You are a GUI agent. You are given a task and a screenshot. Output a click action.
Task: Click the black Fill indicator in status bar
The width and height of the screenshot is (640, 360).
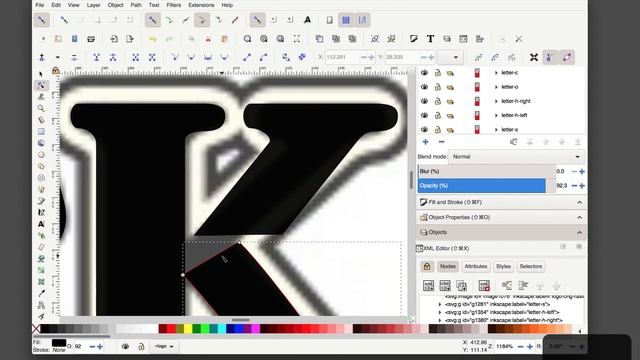click(x=59, y=343)
